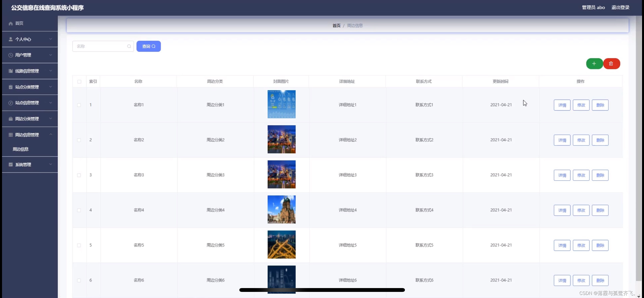The image size is (644, 298).
Task: Open the 周边分类管理 sidebar menu
Action: 27,119
